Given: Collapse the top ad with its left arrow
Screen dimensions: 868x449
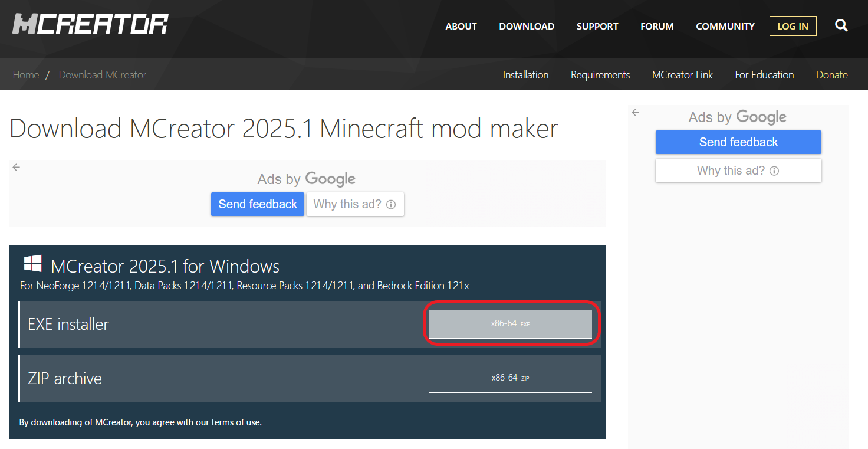Looking at the screenshot, I should point(16,167).
